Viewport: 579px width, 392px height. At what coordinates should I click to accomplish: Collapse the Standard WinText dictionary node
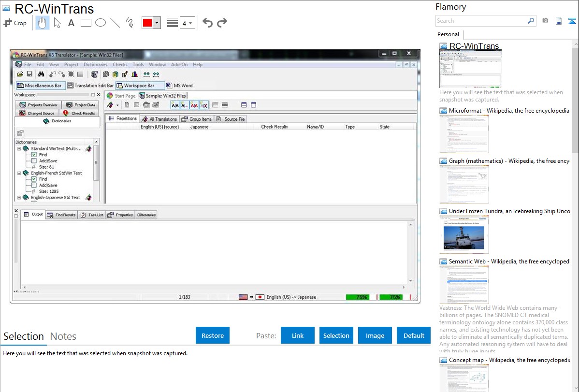point(19,148)
